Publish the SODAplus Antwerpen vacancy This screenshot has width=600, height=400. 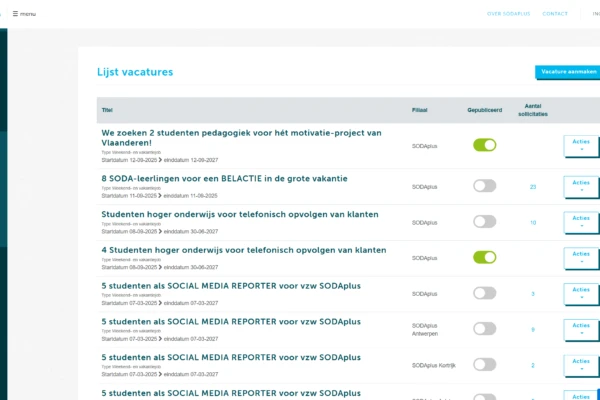[x=484, y=329]
